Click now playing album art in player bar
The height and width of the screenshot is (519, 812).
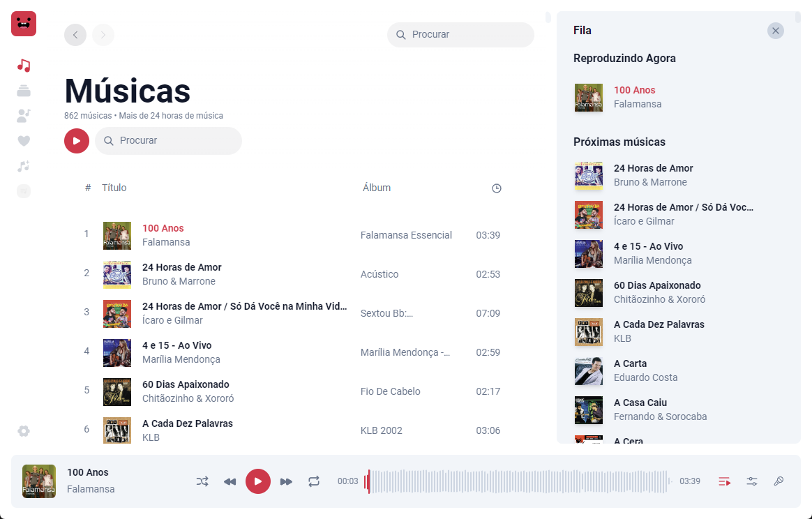pyautogui.click(x=39, y=481)
